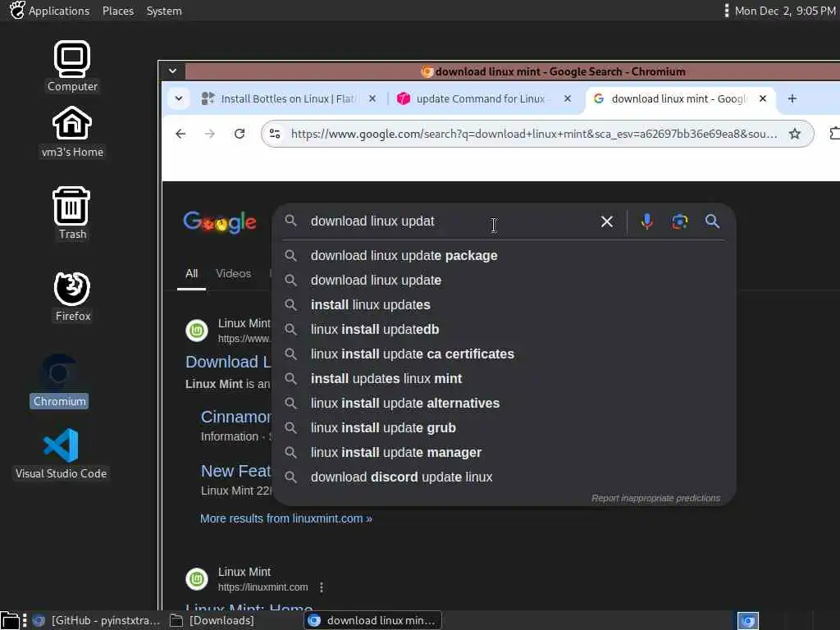The width and height of the screenshot is (840, 630).
Task: Click the Google logo
Action: point(220,221)
